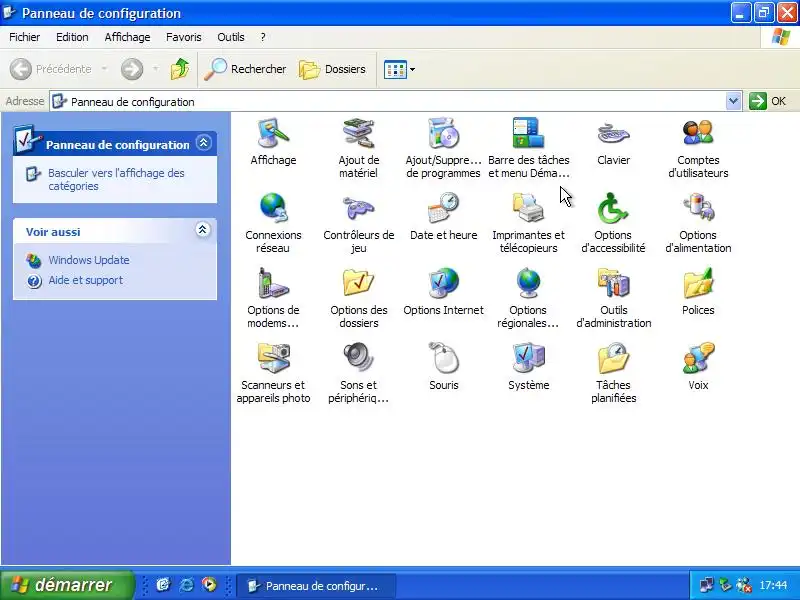Click the Dossiers toolbar button
The image size is (800, 600).
click(332, 69)
